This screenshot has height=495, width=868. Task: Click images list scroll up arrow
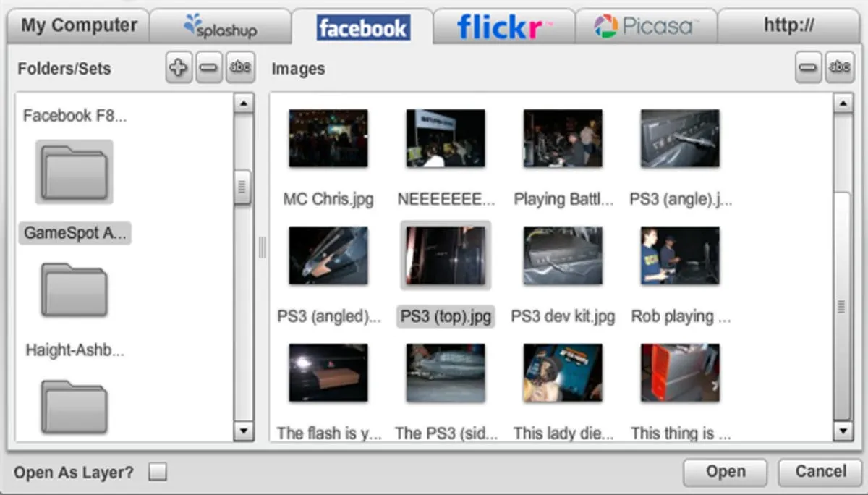tap(843, 104)
